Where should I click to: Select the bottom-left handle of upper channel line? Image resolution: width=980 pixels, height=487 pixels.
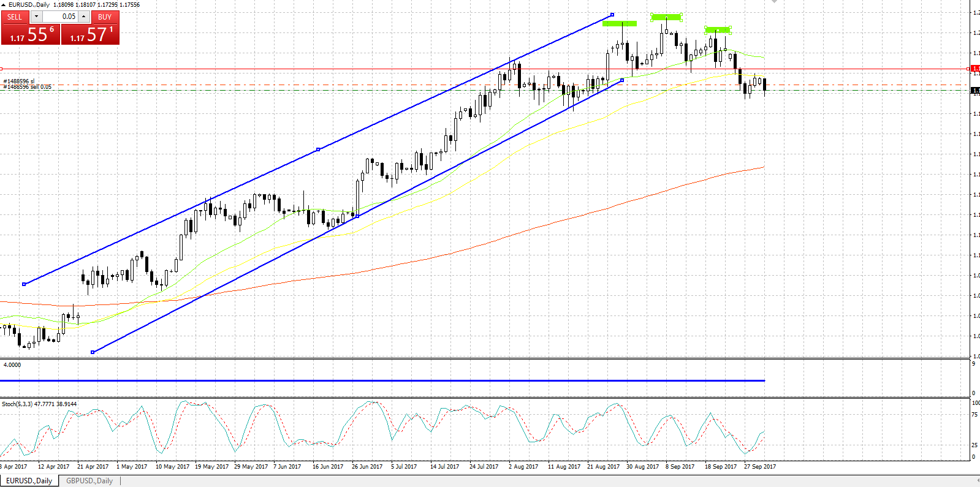(x=24, y=284)
